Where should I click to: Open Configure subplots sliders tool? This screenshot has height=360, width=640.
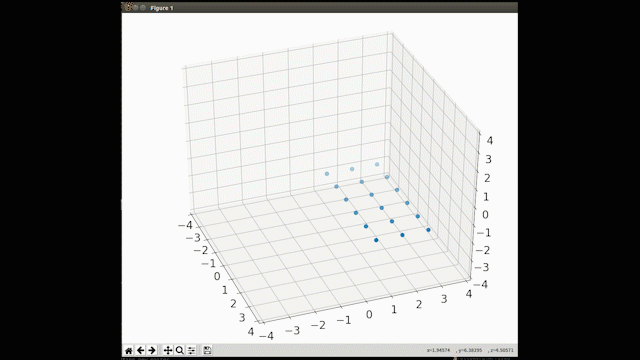pos(191,350)
